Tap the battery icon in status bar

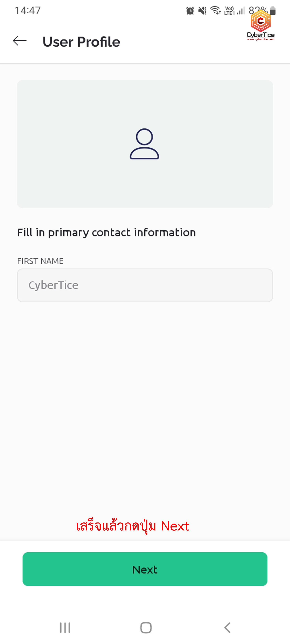273,11
